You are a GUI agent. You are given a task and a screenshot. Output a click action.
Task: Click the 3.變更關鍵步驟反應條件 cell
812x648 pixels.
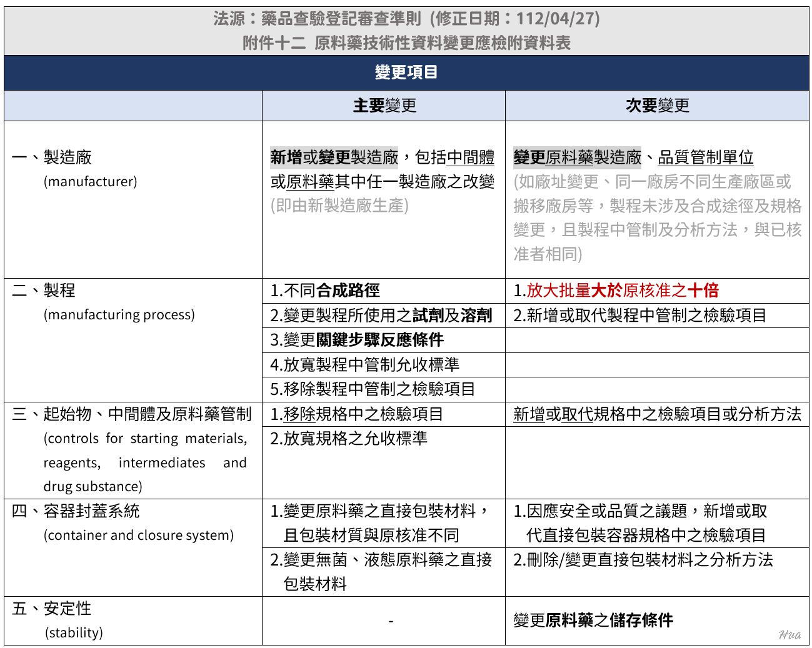[357, 340]
